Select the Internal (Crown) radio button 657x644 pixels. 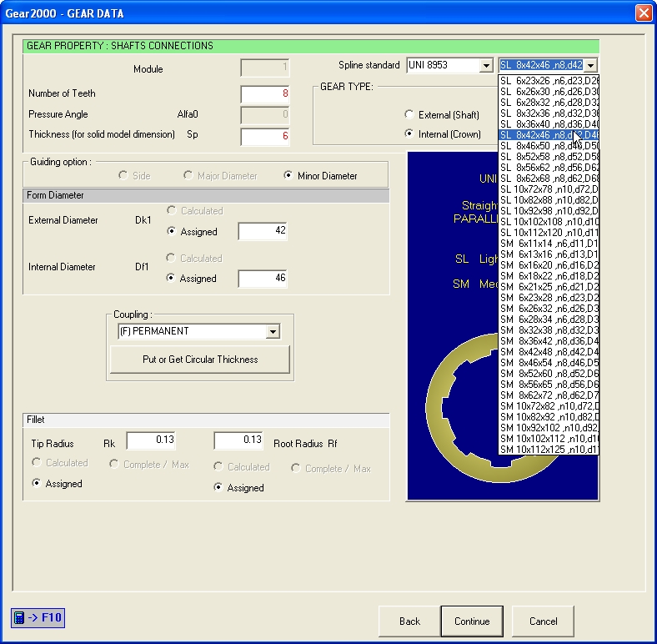click(x=443, y=134)
